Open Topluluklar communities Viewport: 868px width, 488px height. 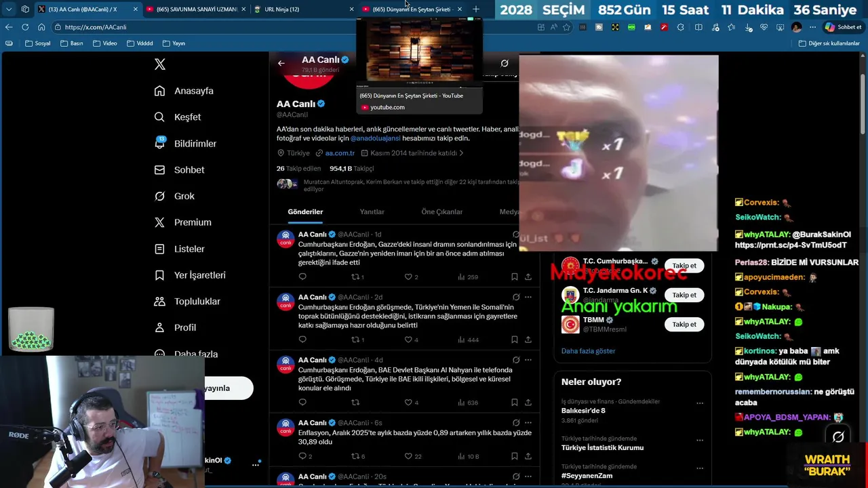point(187,302)
